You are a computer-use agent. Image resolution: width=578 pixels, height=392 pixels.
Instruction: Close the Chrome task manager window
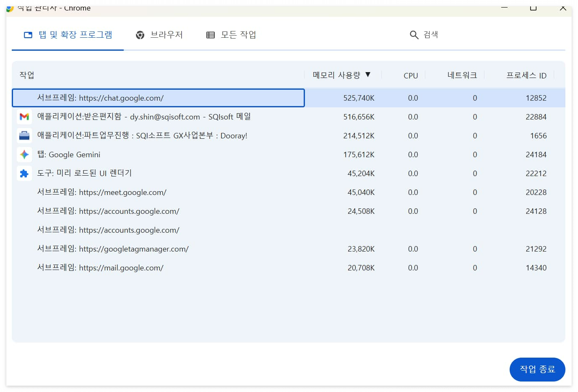pyautogui.click(x=563, y=8)
